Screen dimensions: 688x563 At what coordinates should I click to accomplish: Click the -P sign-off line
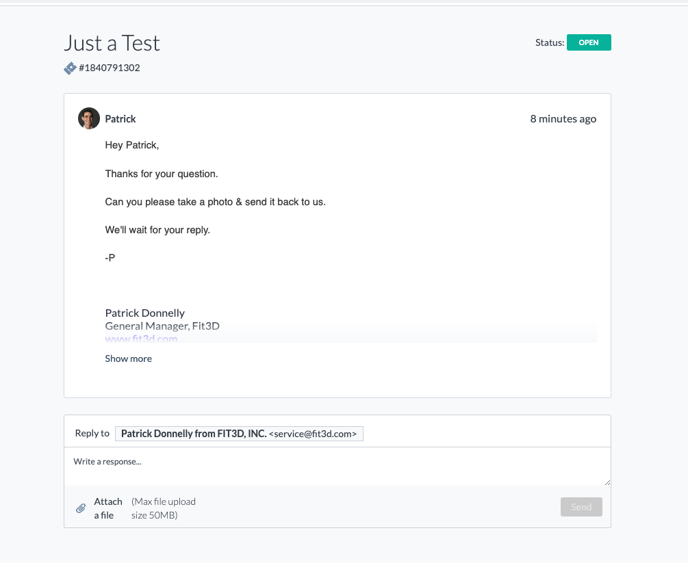(110, 258)
